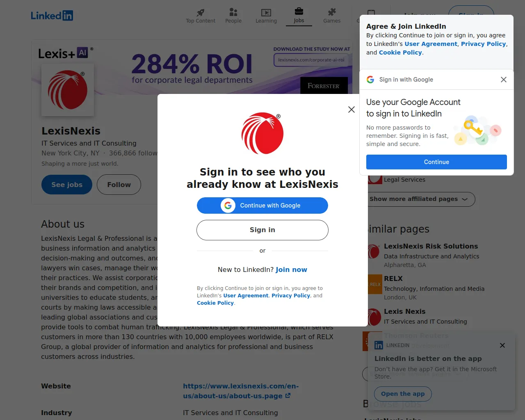This screenshot has width=525, height=420.
Task: Click the LexisNexis website link
Action: click(x=241, y=391)
